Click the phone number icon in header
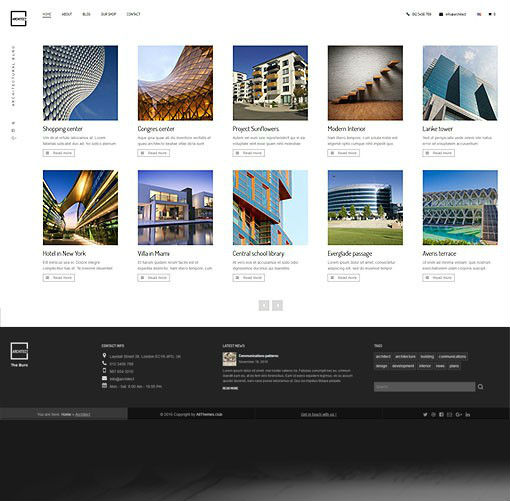The image size is (510, 501). [408, 14]
